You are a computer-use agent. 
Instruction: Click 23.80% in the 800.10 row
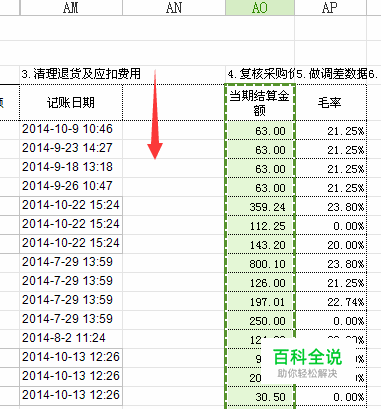331,263
